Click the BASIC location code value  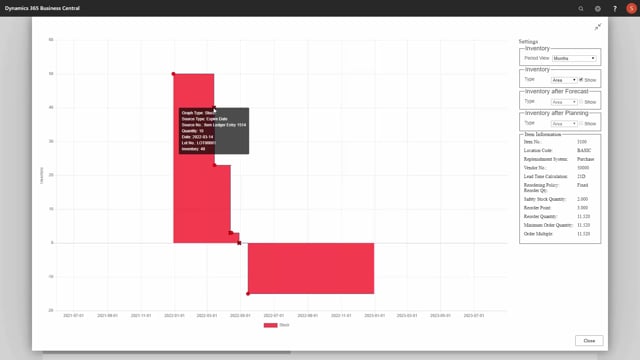[x=584, y=151]
